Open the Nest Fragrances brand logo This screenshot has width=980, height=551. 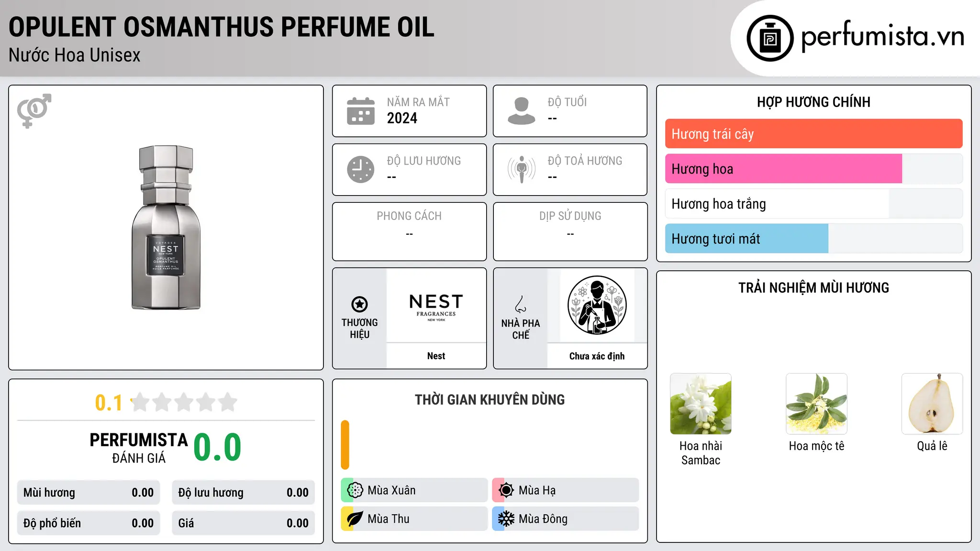(436, 307)
